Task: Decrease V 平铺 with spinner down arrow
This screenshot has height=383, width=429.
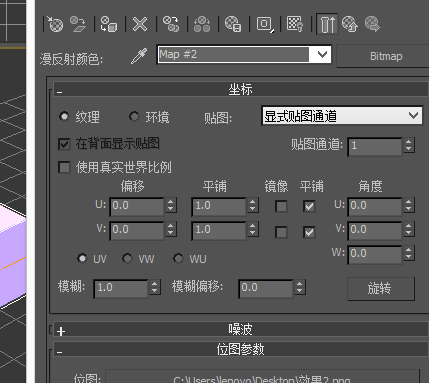Action: (x=253, y=233)
